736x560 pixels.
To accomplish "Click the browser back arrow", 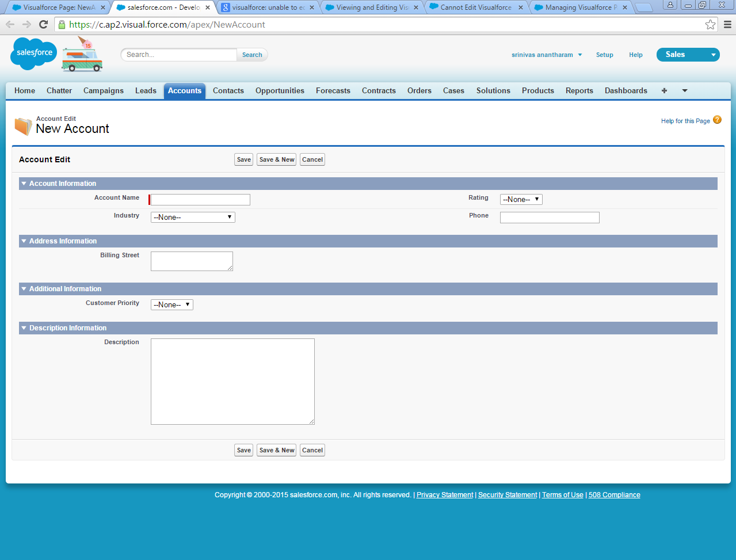I will tap(10, 25).
